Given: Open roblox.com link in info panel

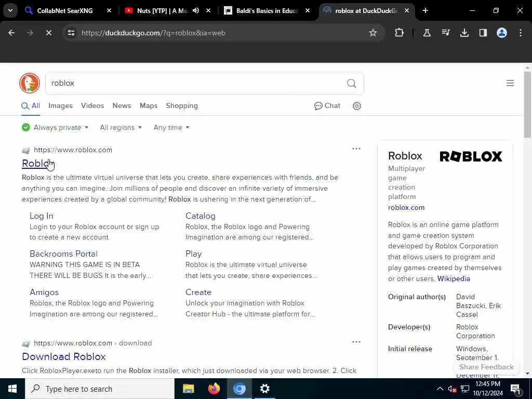Looking at the screenshot, I should (x=406, y=208).
